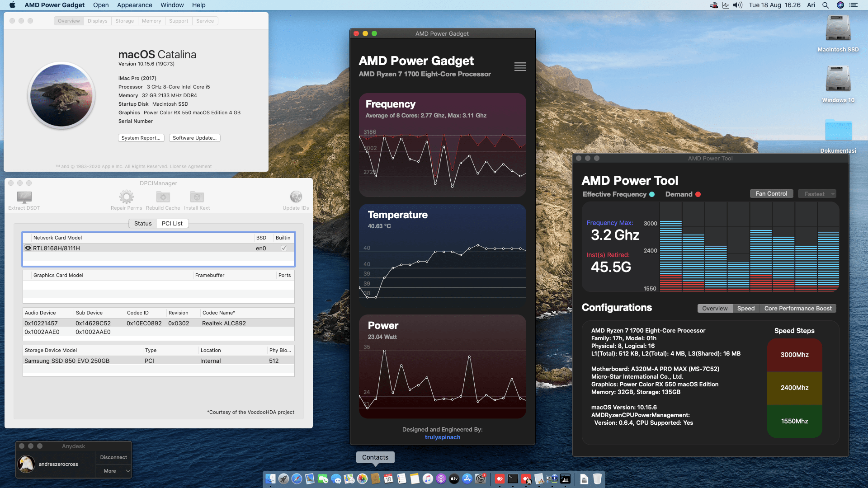This screenshot has height=488, width=868.
Task: Click the System Report button
Action: (141, 138)
